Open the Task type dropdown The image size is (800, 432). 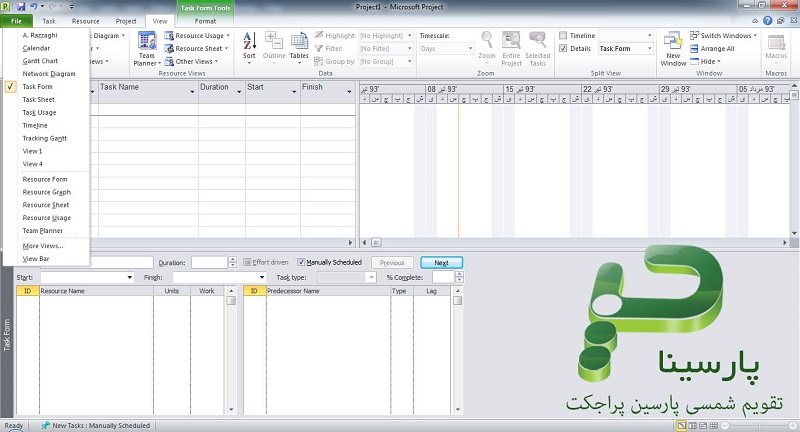[371, 277]
